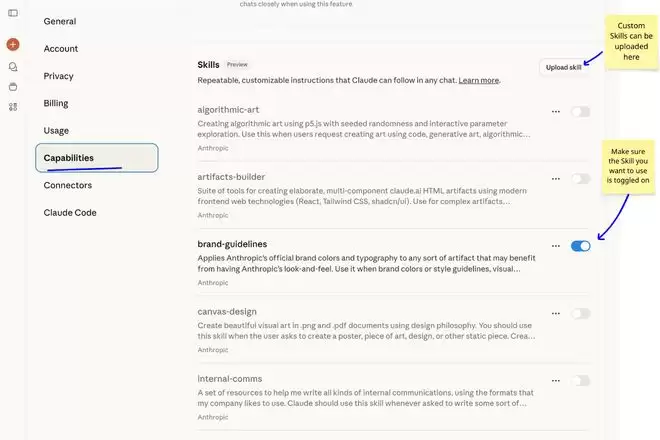Open three-dot menu for algorithmic-art skill
This screenshot has height=440, width=660.
click(556, 112)
